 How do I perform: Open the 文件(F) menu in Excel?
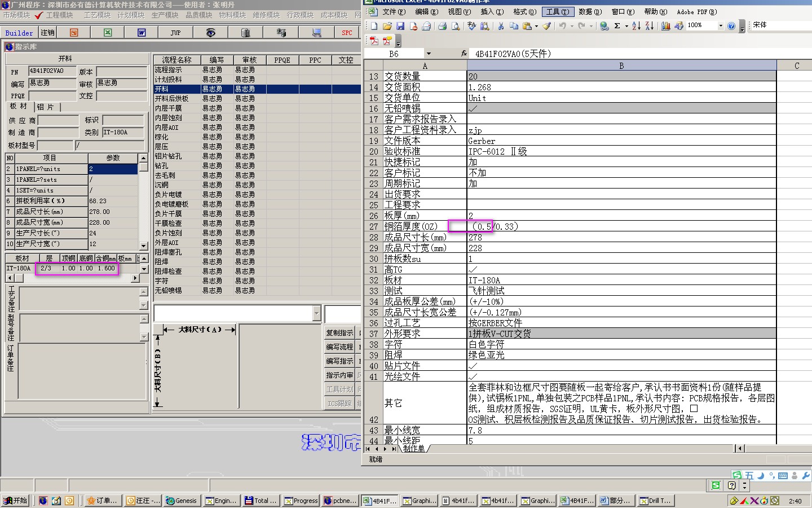tap(394, 11)
